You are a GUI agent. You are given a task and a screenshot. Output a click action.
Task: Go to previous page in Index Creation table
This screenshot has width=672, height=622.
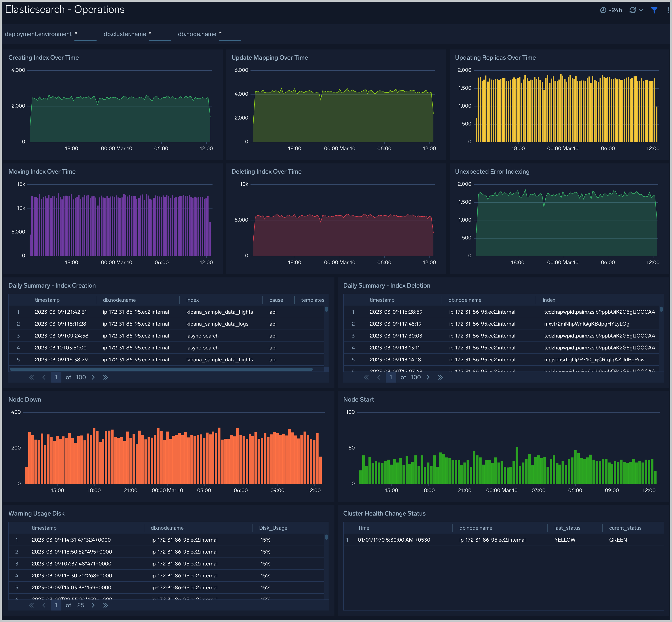(44, 377)
